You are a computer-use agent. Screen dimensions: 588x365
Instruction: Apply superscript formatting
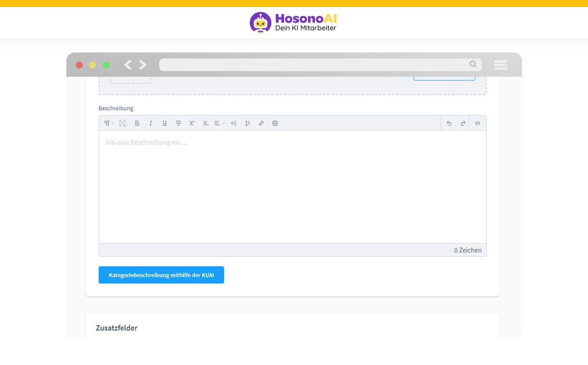point(192,123)
